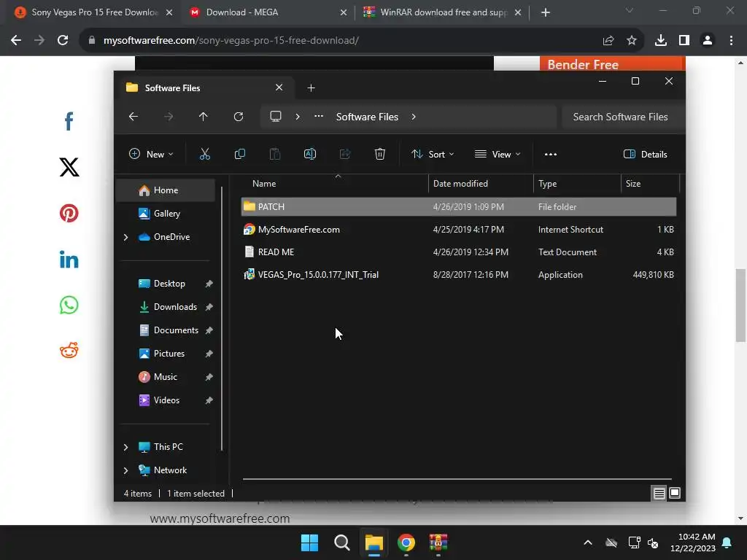Image resolution: width=747 pixels, height=560 pixels.
Task: Open Chrome three-dot menu
Action: point(731,41)
